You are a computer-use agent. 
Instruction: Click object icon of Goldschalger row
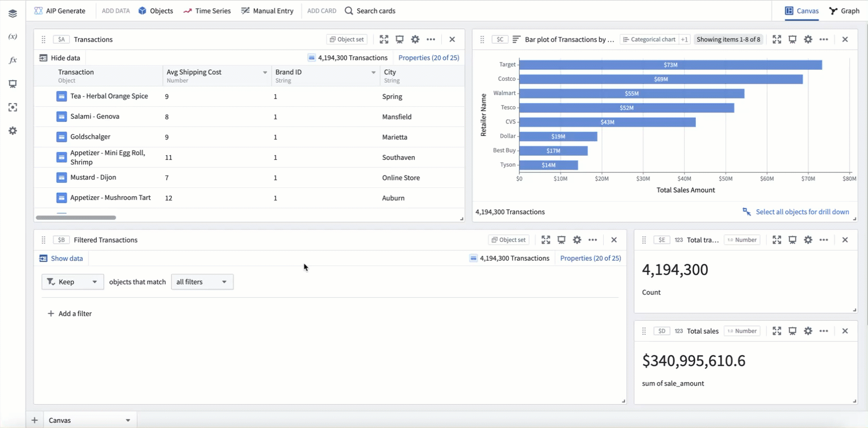(61, 137)
